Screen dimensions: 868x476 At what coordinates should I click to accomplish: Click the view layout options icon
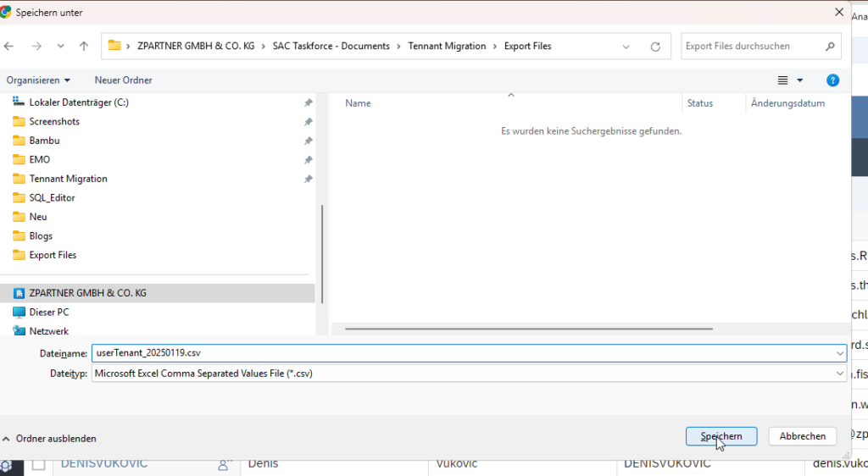click(x=783, y=80)
